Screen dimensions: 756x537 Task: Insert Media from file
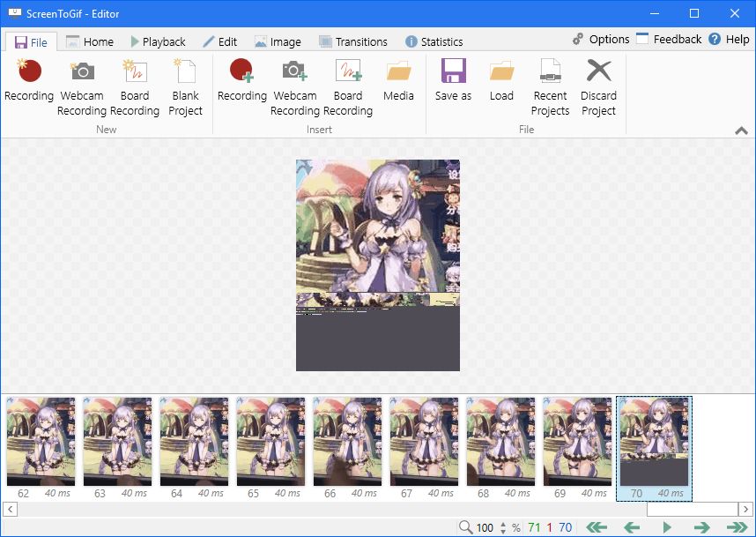click(398, 80)
